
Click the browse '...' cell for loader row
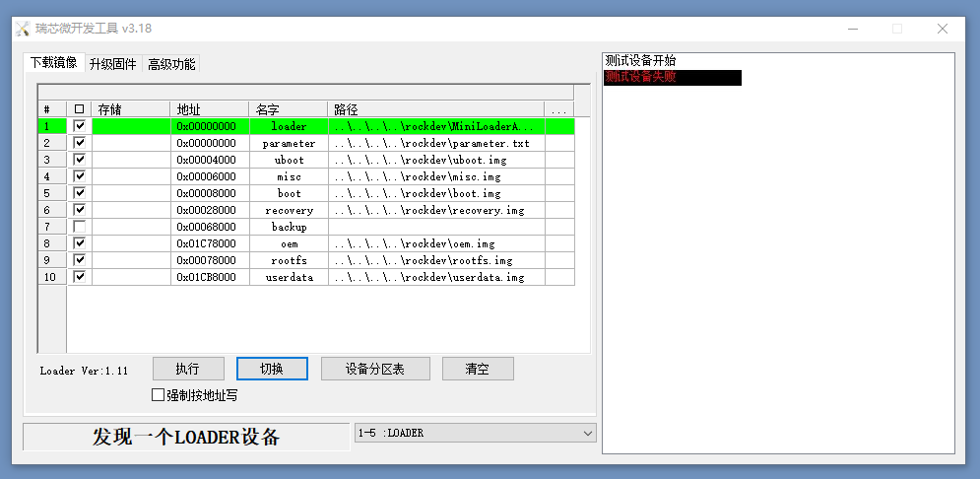tap(559, 126)
